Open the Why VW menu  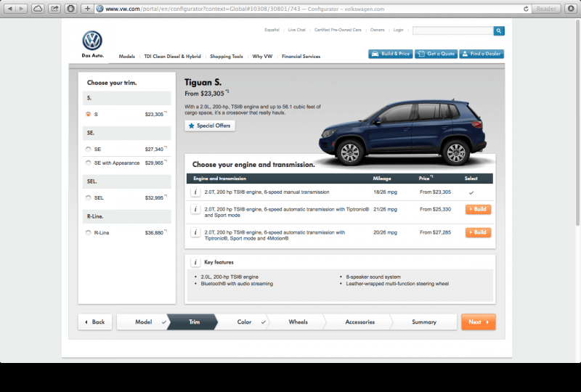pos(262,57)
